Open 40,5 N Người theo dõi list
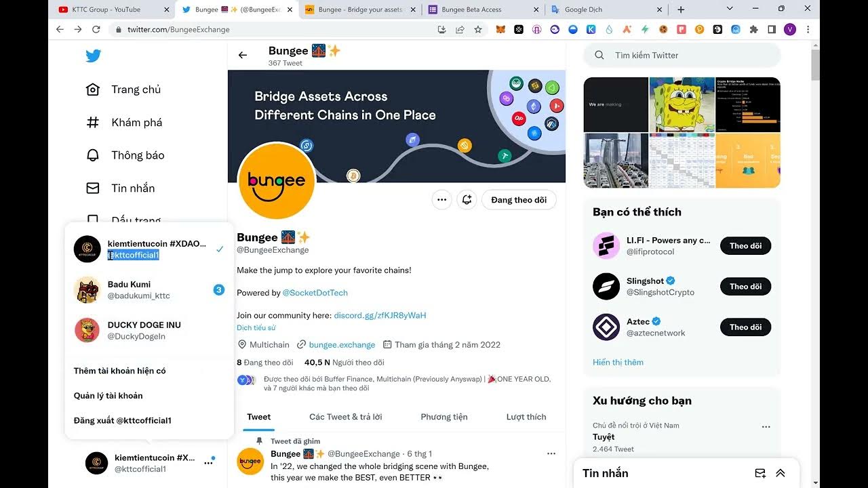 coord(344,363)
